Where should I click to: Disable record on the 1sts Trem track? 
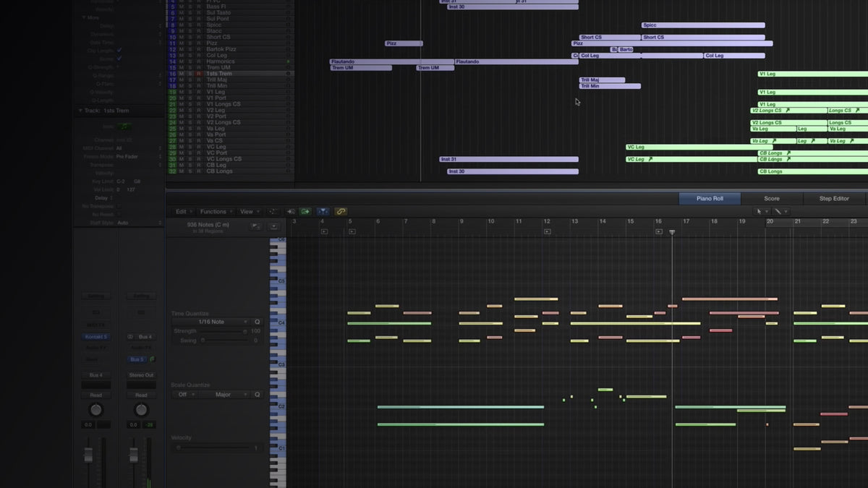(199, 74)
